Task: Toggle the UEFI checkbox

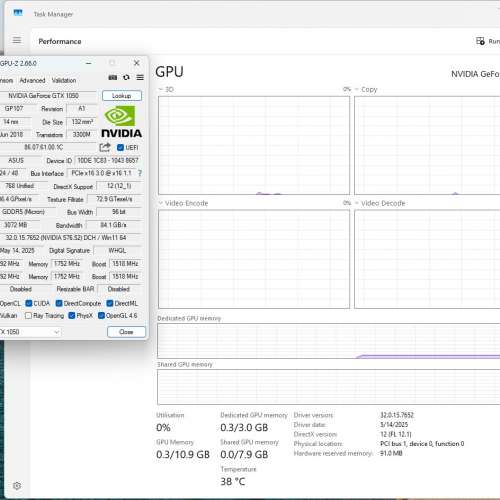Action: click(120, 147)
